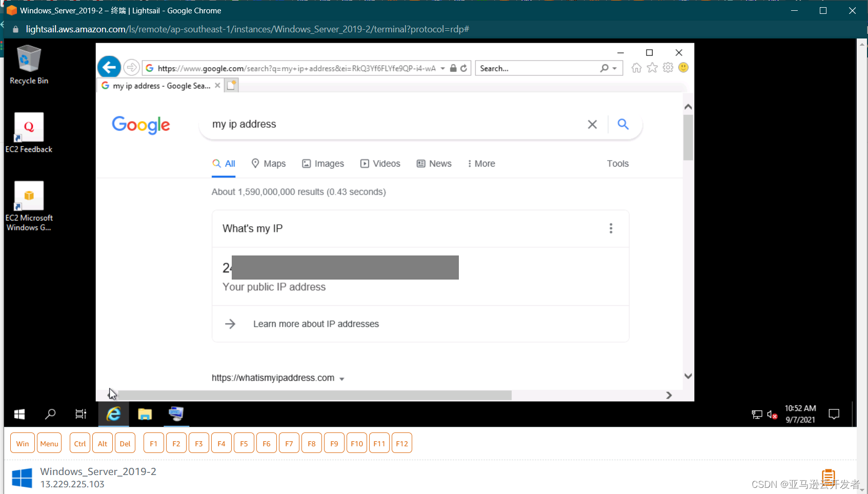Image resolution: width=868 pixels, height=494 pixels.
Task: Open the Recycle Bin desktop icon
Action: pyautogui.click(x=29, y=65)
